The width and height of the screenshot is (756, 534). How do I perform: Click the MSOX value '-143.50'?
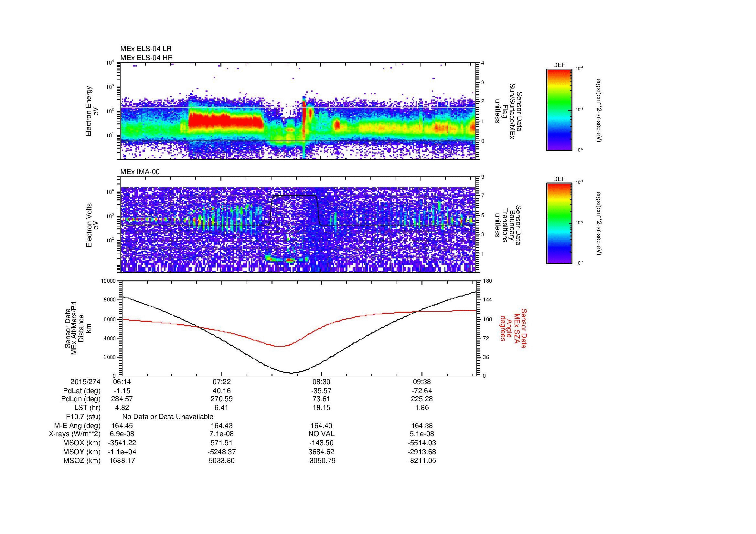click(x=321, y=443)
